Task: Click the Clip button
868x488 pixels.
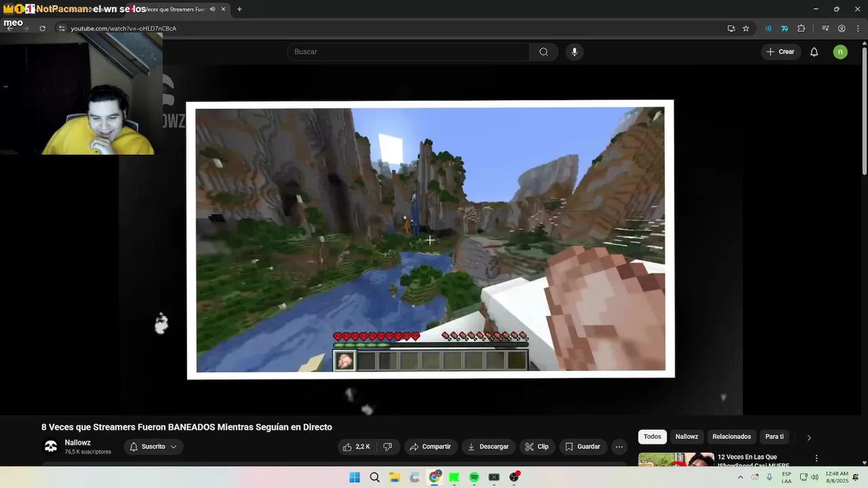Action: 537,447
